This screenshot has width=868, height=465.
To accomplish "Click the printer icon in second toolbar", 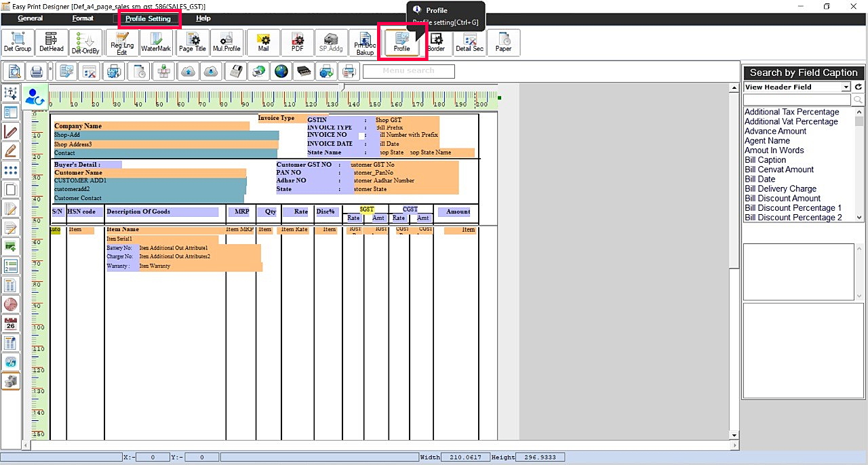I will [x=37, y=70].
